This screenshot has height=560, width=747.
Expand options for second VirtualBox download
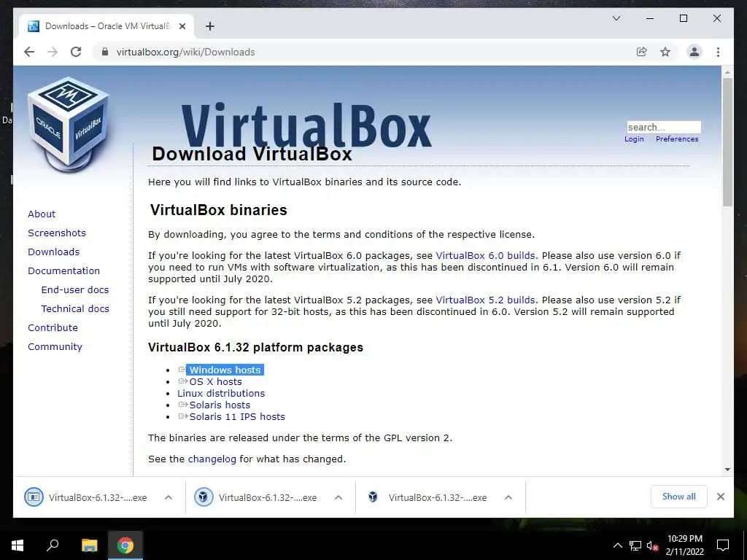tap(338, 497)
